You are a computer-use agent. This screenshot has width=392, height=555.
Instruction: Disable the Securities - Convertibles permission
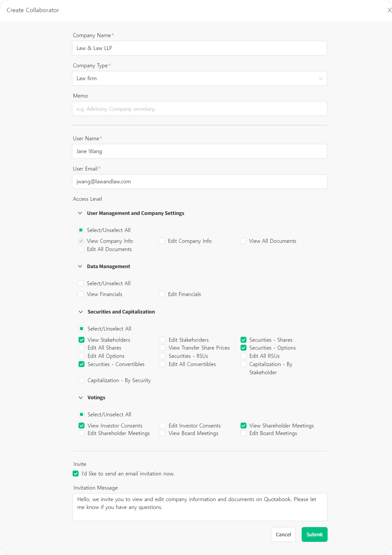tap(81, 364)
